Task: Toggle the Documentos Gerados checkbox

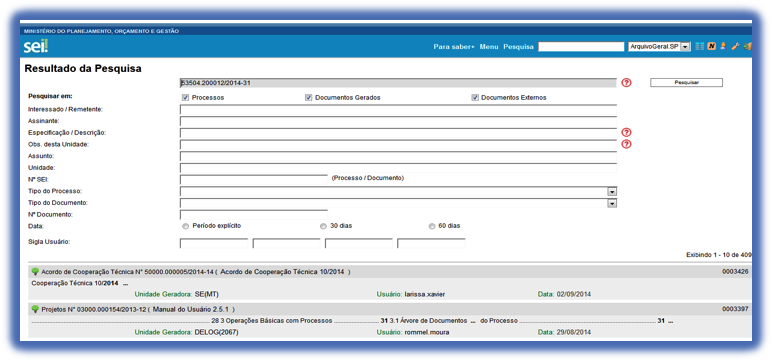Action: pyautogui.click(x=309, y=98)
